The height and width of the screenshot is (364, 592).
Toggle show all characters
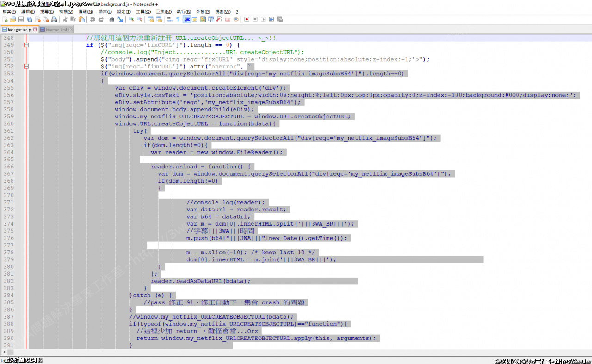point(178,19)
